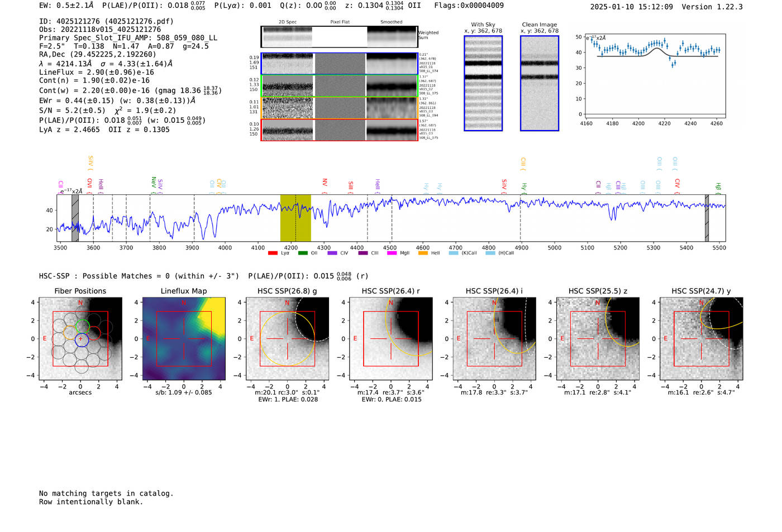Viewport: 782px width, 532px height.
Task: Select the blue-outlined 2D spectrum row
Action: pyautogui.click(x=340, y=64)
